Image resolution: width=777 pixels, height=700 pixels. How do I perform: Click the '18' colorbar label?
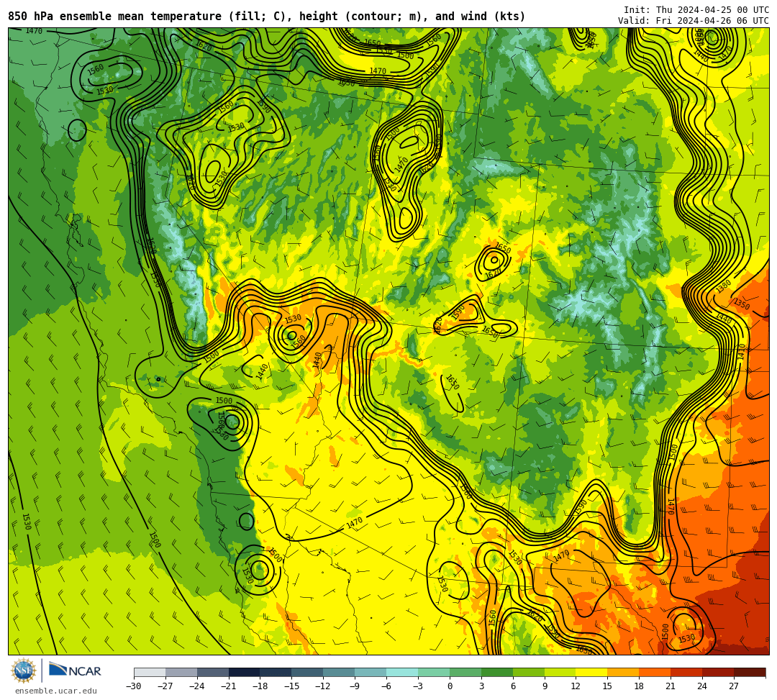[x=640, y=686]
